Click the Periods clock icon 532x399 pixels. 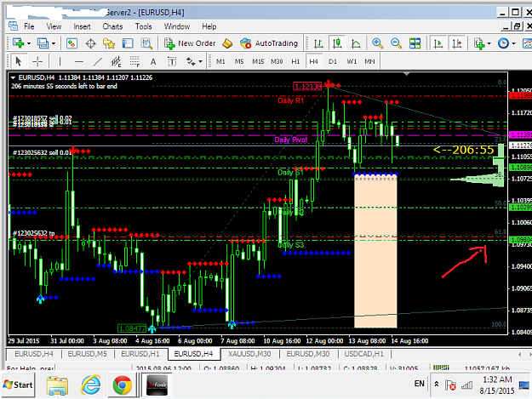[x=504, y=43]
